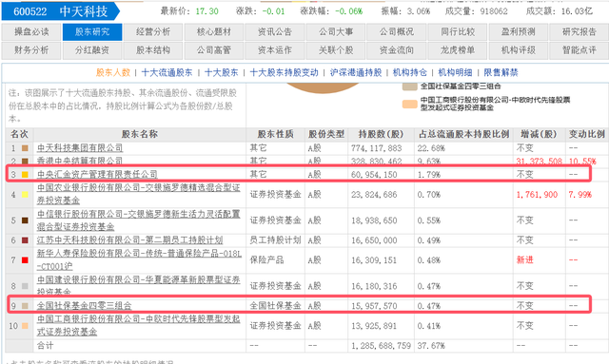The height and width of the screenshot is (364, 609).
Task: Open shareholder 中央汇金资产管理有限责任公司 details
Action: [97, 175]
